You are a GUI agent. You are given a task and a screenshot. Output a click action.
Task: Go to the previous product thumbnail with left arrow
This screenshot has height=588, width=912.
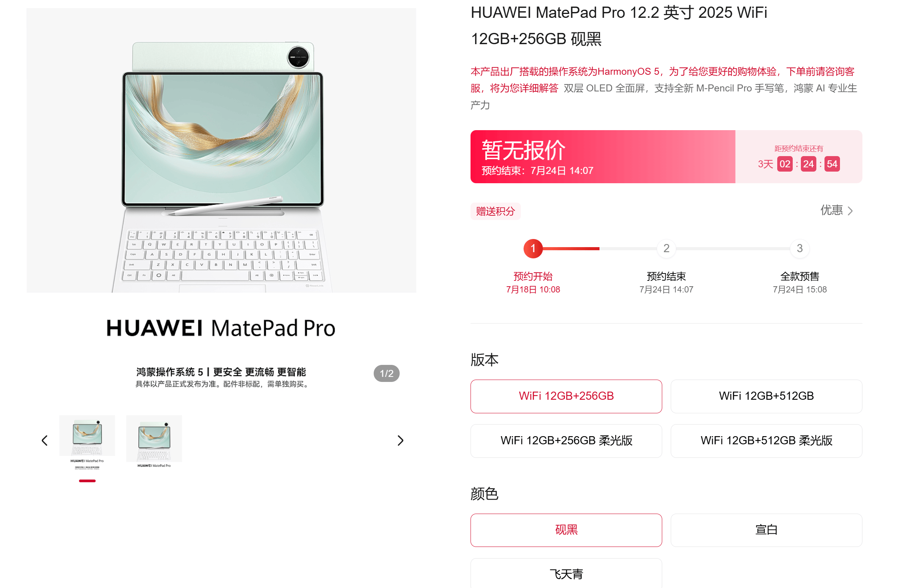tap(45, 440)
